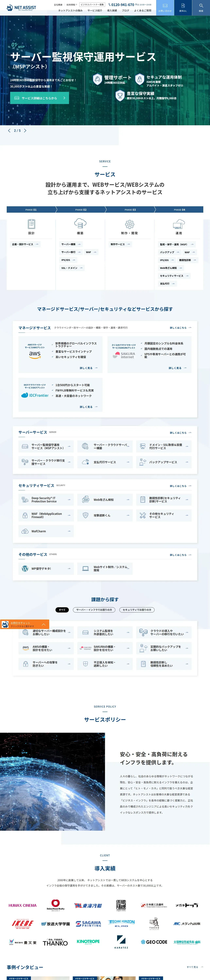
Task: Click the IDCFrontier logo
Action: click(x=35, y=395)
